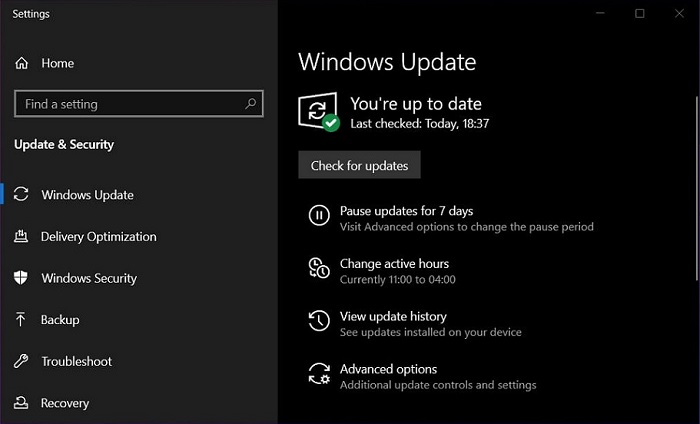
Task: Click the update history clock icon
Action: click(319, 320)
